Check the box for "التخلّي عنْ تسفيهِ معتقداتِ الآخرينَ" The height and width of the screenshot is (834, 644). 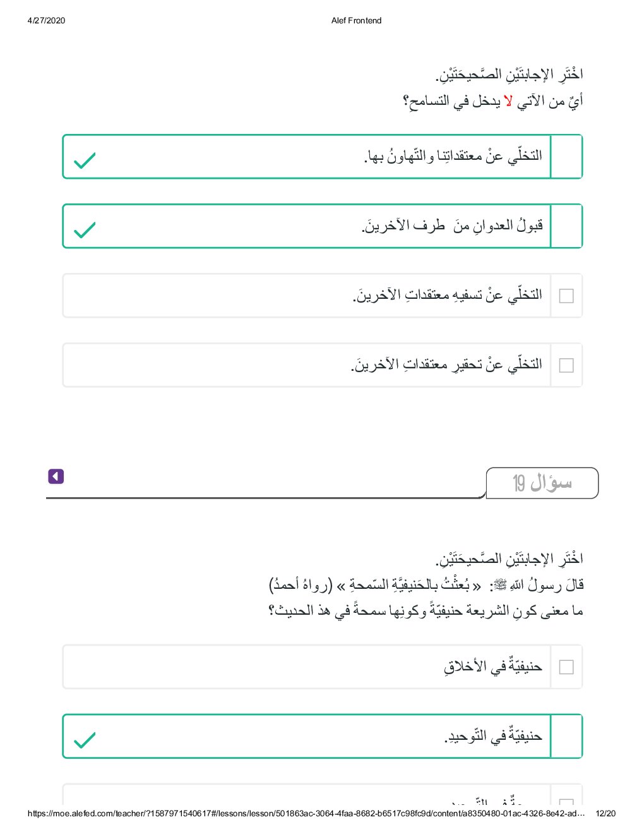click(x=566, y=296)
